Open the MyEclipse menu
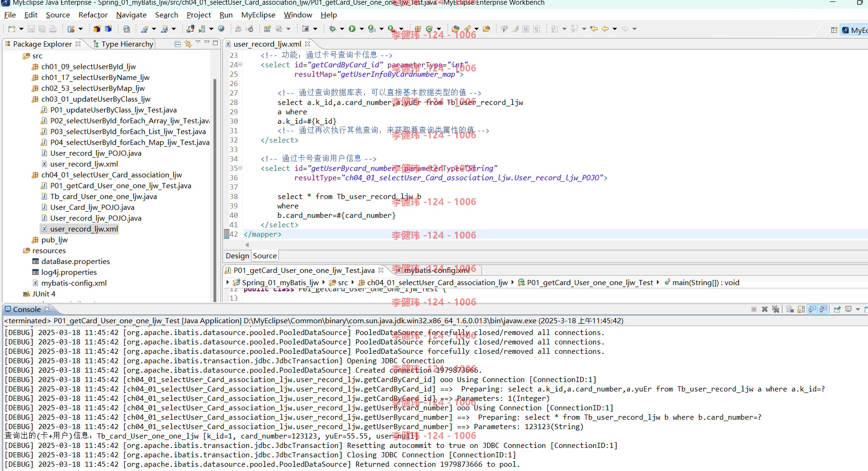The image size is (868, 471). pos(258,15)
